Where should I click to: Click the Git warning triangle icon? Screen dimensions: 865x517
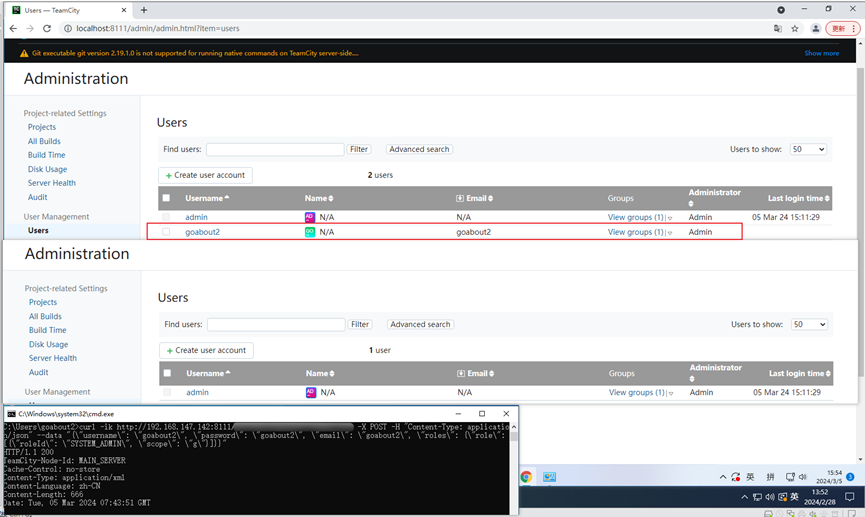24,54
